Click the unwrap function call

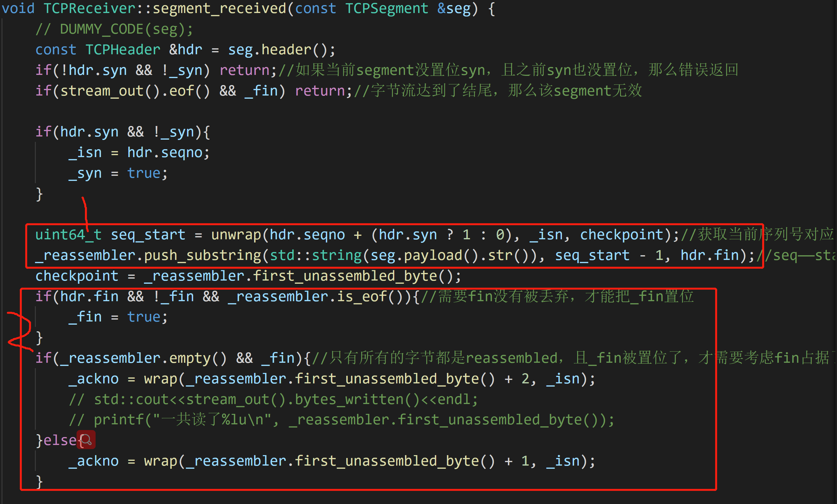pyautogui.click(x=236, y=235)
